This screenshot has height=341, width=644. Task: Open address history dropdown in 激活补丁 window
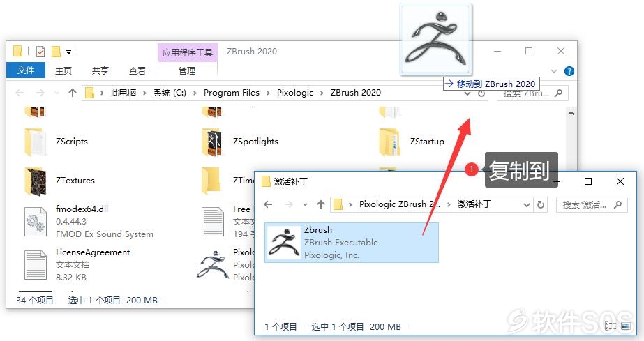click(x=527, y=205)
